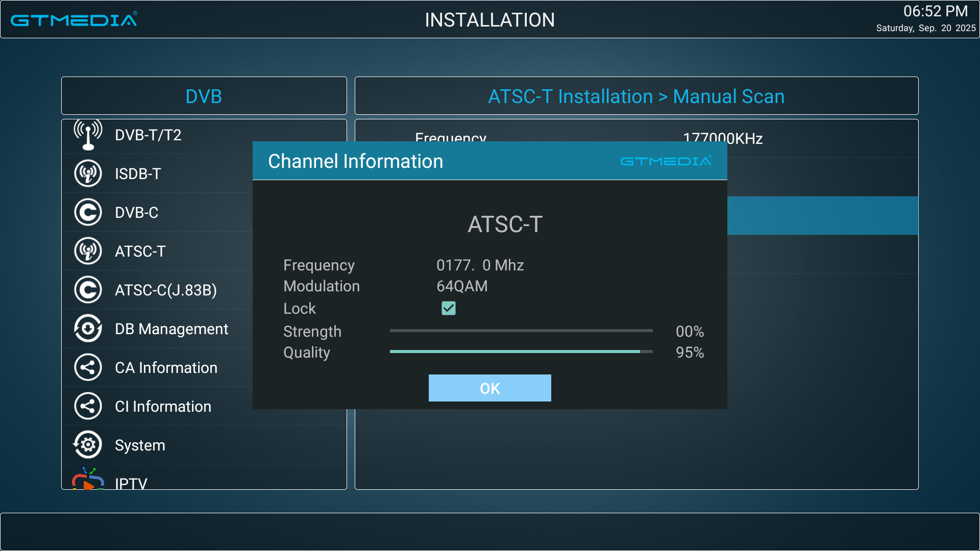
Task: Click the DVB panel header
Action: (204, 96)
